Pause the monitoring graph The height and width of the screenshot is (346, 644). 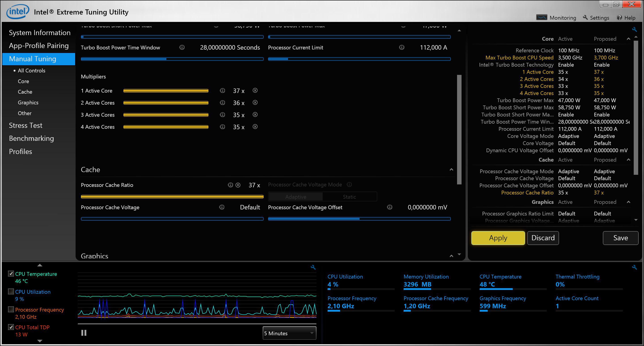point(84,333)
